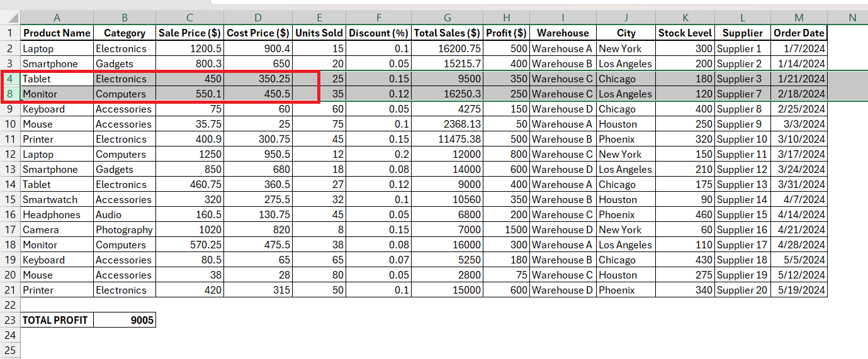Click the sale price 570.25 cell
868x359 pixels.
coord(189,245)
